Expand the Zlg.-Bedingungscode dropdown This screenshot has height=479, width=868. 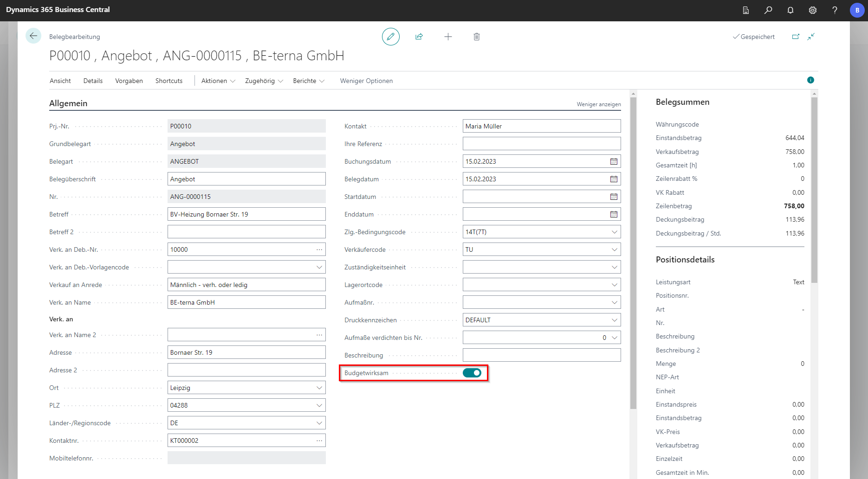[x=614, y=232]
